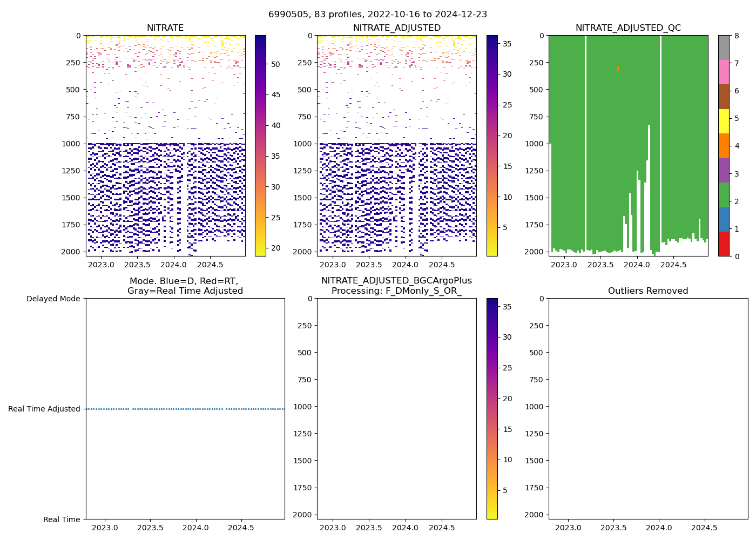This screenshot has height=540, width=756.
Task: Click the Mode Blue=D Red=RT title
Action: 185,286
